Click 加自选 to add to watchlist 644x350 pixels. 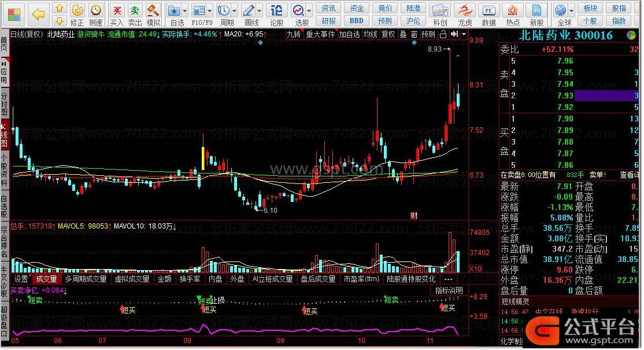(349, 35)
